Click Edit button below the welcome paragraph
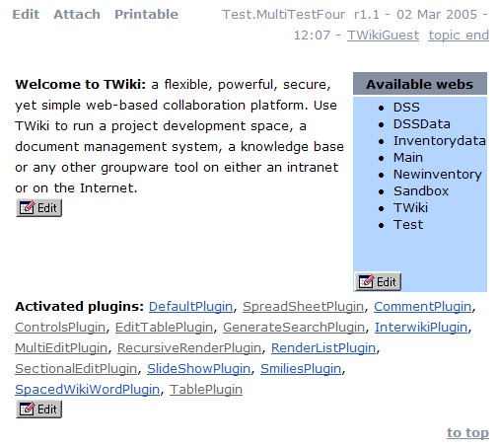This screenshot has height=448, width=499. coord(38,208)
